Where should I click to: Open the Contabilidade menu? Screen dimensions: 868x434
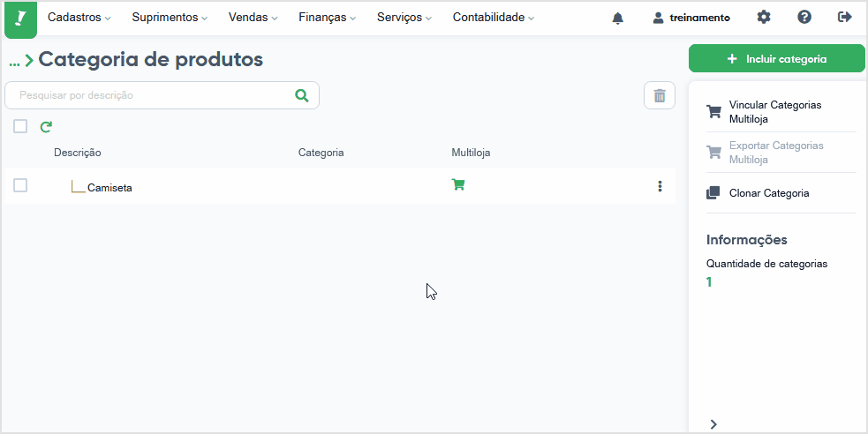[x=494, y=18]
